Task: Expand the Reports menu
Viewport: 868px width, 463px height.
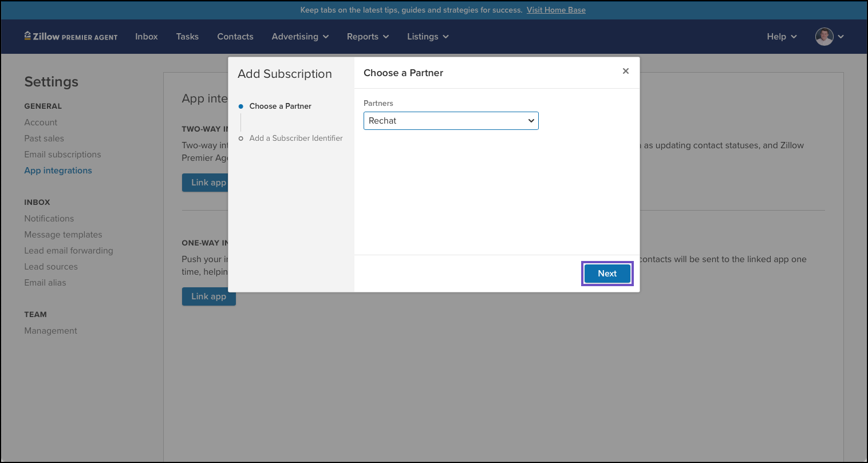Action: [x=368, y=37]
